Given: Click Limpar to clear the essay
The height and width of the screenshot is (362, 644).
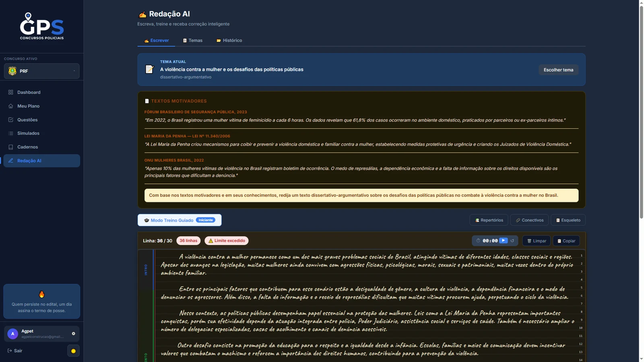Looking at the screenshot, I should (x=537, y=241).
